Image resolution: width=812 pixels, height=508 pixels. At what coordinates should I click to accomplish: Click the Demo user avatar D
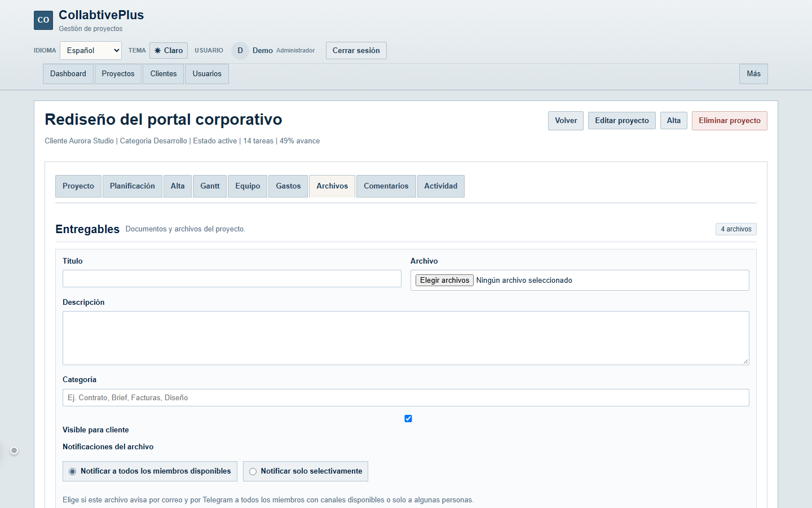pyautogui.click(x=240, y=50)
